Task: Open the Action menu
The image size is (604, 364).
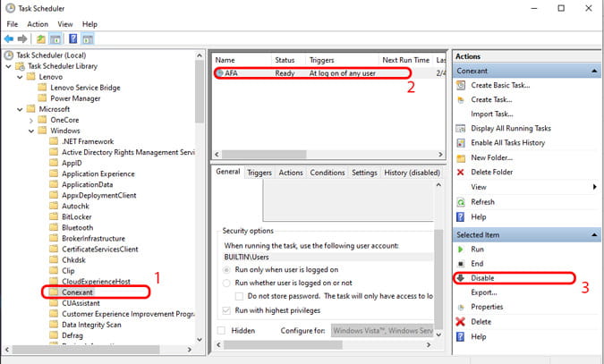Action: coord(38,24)
